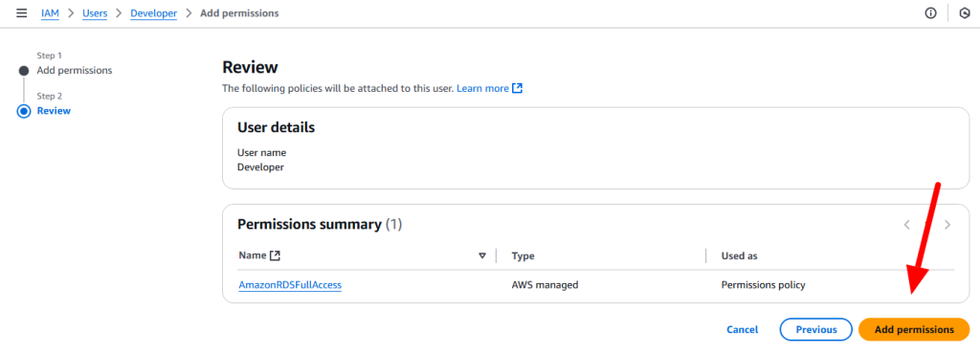Navigate to IAM breadcrumb
The height and width of the screenshot is (354, 980).
pyautogui.click(x=50, y=13)
